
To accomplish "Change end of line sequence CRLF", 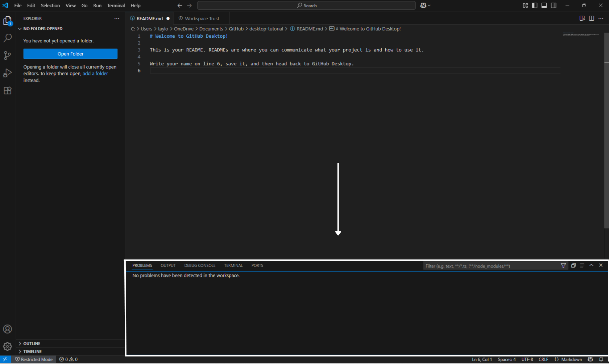I will click(543, 359).
